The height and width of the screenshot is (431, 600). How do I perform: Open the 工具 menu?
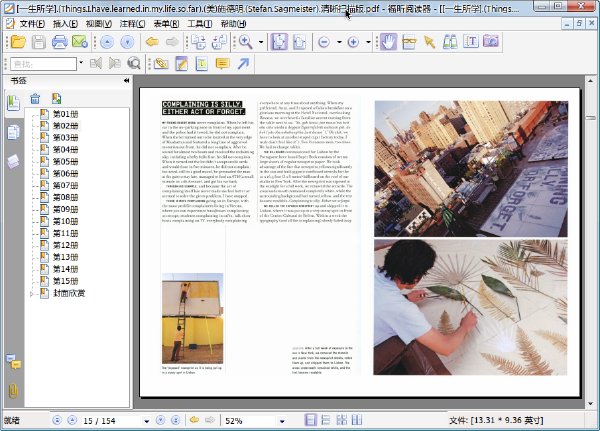(x=199, y=24)
